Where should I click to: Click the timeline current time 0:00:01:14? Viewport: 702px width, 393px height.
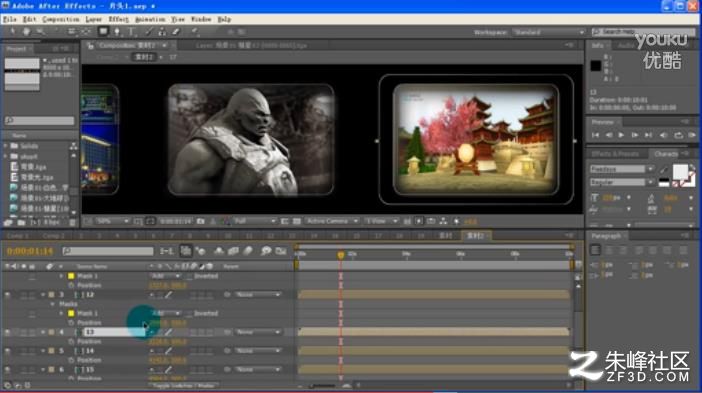tap(30, 252)
